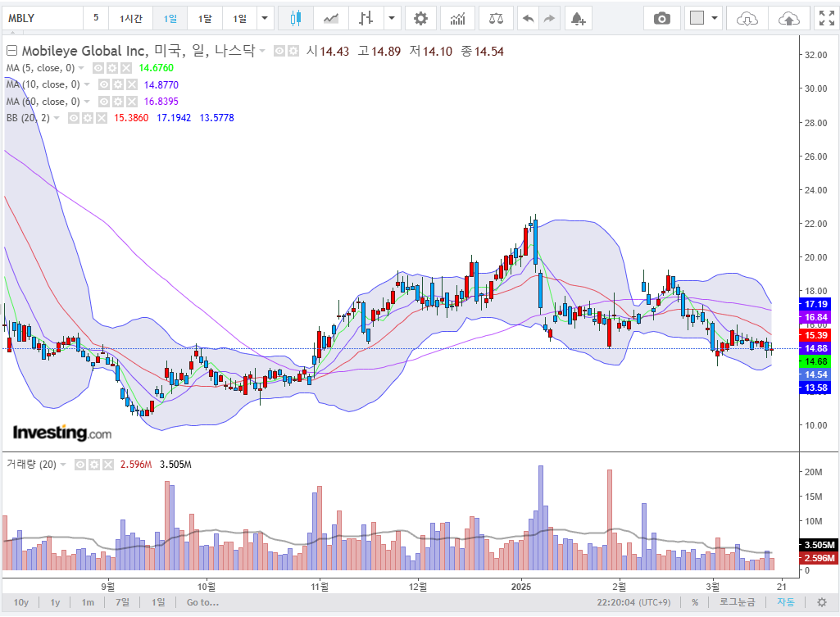This screenshot has height=617, width=840.
Task: Expand MA (5, close, 0) dropdown arrow
Action: pyautogui.click(x=81, y=68)
